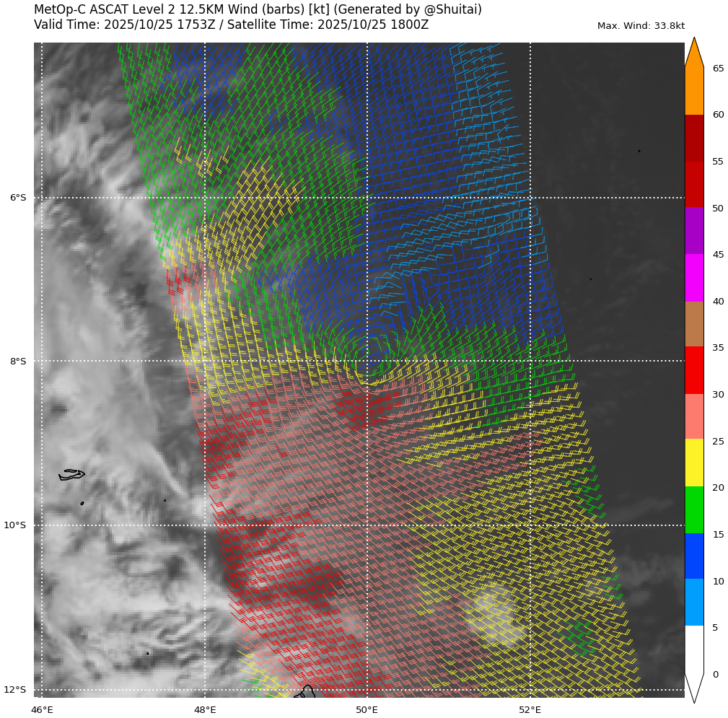Select the magenta 40-45 kt color band
The image size is (728, 718).
pos(693,278)
